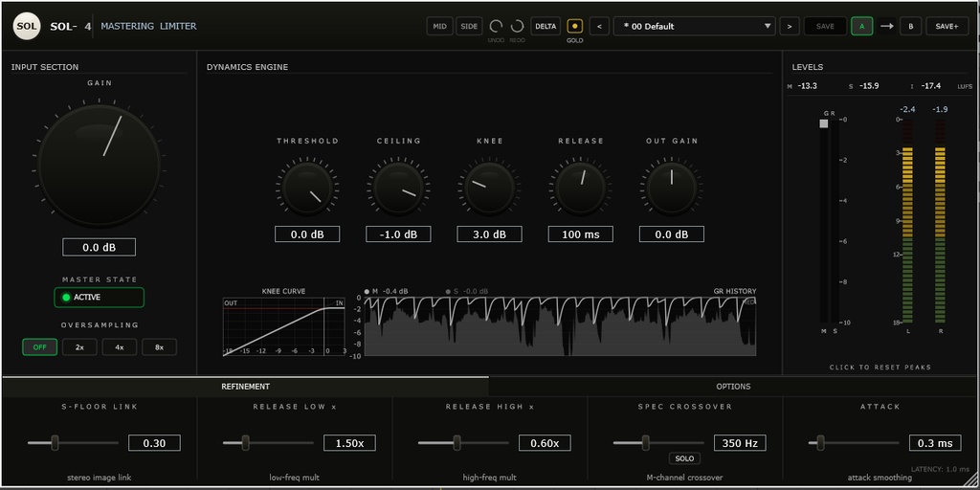Click the right channel level meter

940,221
